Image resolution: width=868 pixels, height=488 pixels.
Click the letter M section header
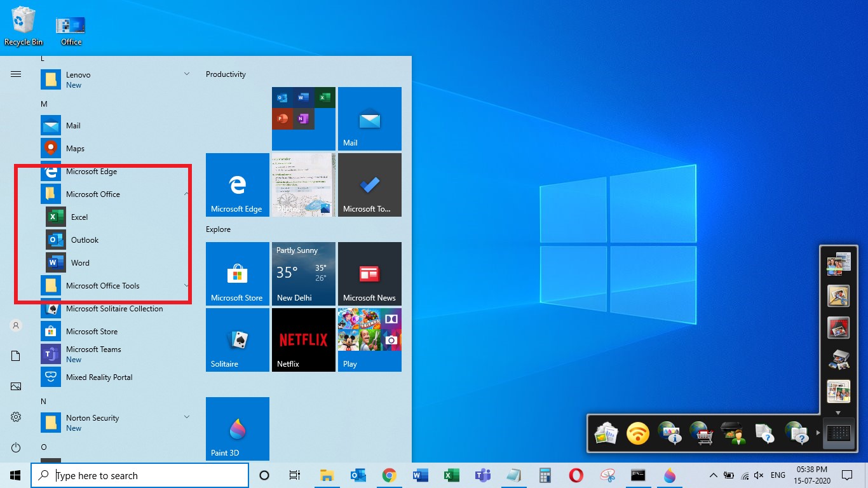pos(44,104)
